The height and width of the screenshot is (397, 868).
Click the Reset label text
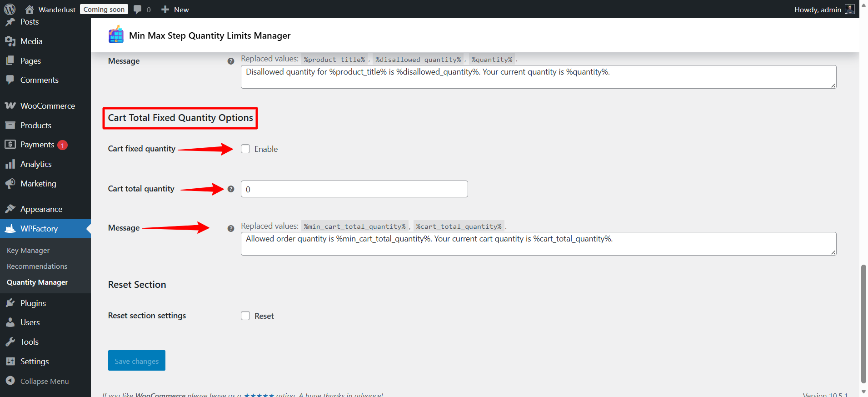[264, 316]
